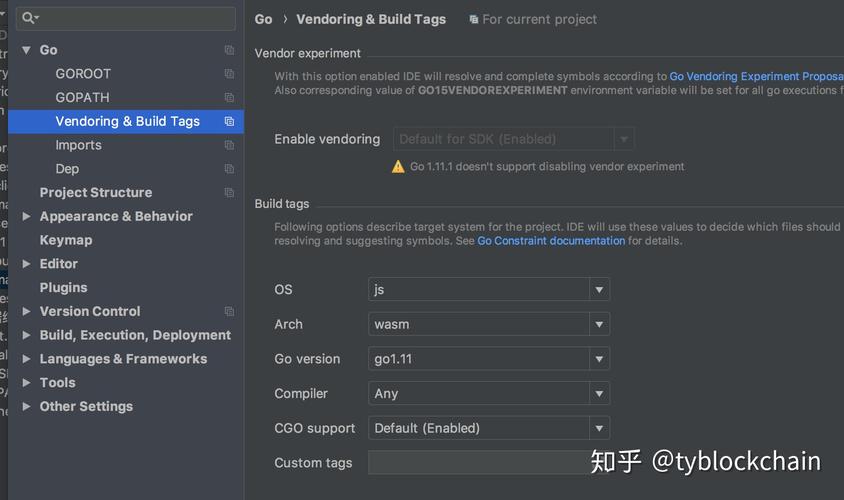Expand Languages & Frameworks section

(x=26, y=358)
